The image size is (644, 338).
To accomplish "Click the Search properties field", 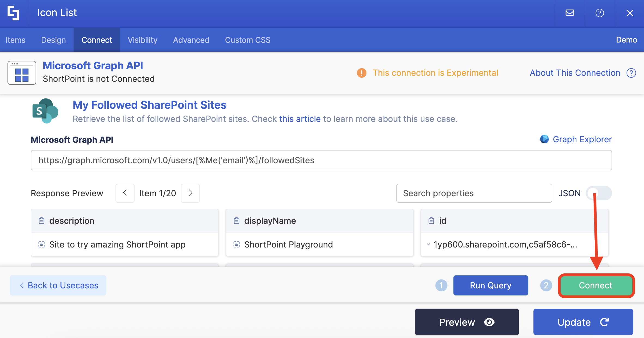I will (x=474, y=193).
